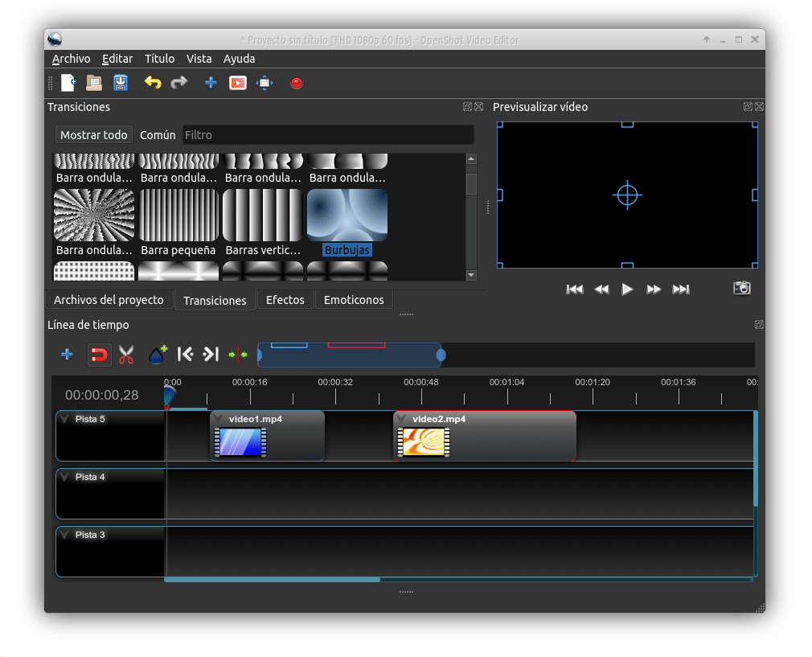The height and width of the screenshot is (657, 812).
Task: Collapse the Pista 4 track header
Action: coord(64,476)
